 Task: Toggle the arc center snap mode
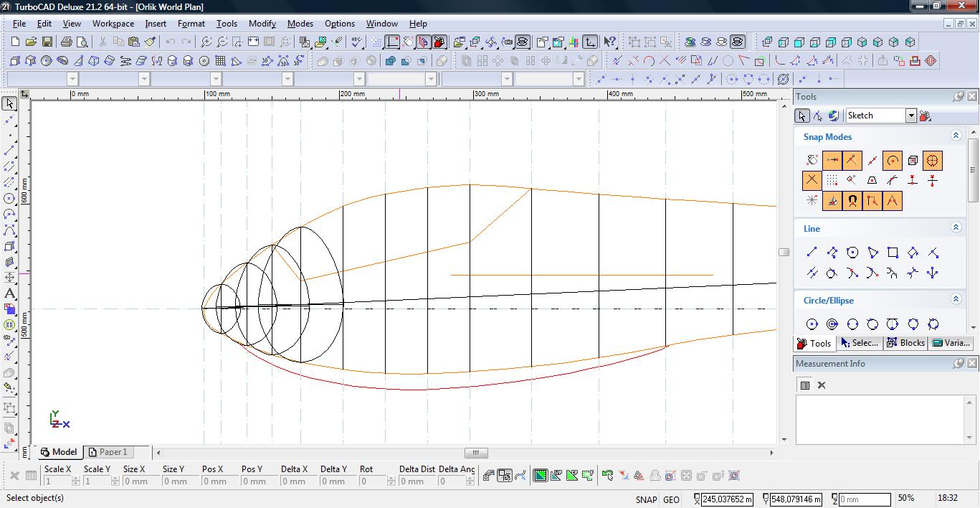pyautogui.click(x=892, y=161)
